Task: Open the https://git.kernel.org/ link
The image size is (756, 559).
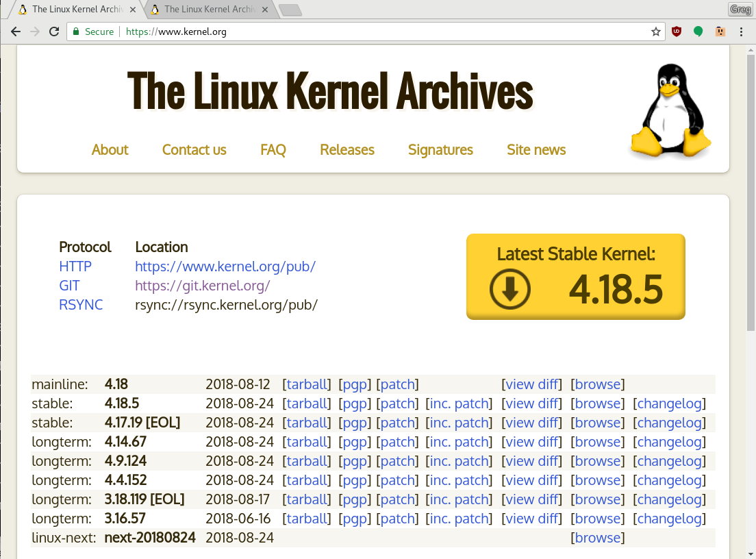Action: click(203, 286)
